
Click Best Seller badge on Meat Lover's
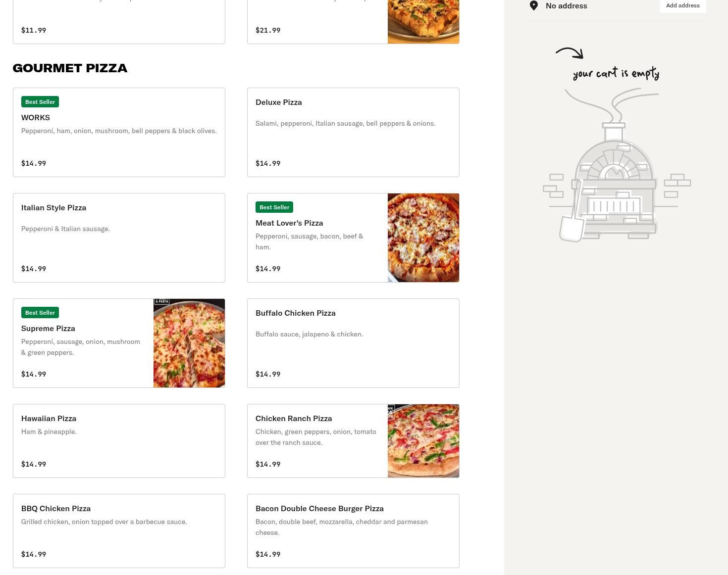tap(274, 207)
